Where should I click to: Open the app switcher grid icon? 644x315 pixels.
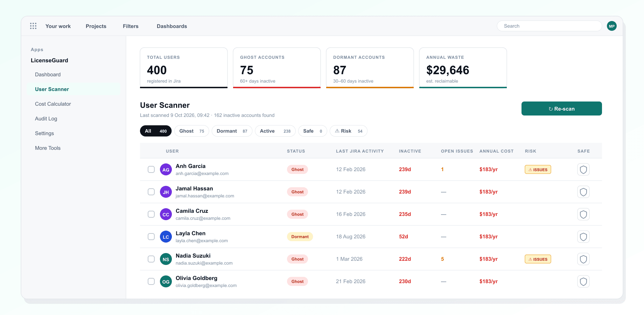click(33, 26)
